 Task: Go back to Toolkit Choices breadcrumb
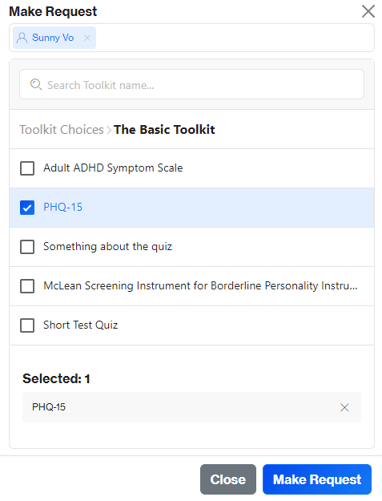pyautogui.click(x=62, y=130)
